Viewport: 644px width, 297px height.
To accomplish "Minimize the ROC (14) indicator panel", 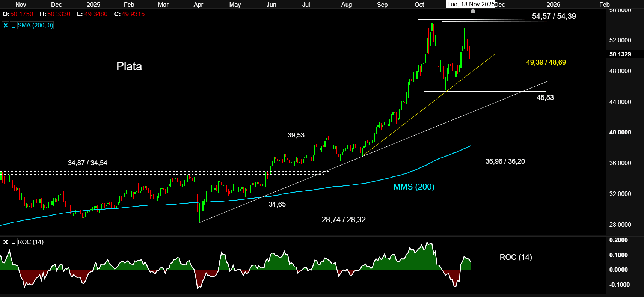I will point(14,242).
